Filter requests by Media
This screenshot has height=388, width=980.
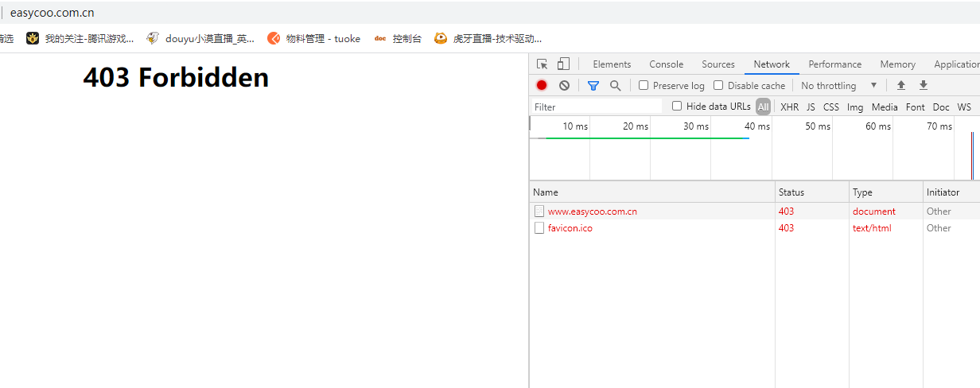click(x=885, y=107)
